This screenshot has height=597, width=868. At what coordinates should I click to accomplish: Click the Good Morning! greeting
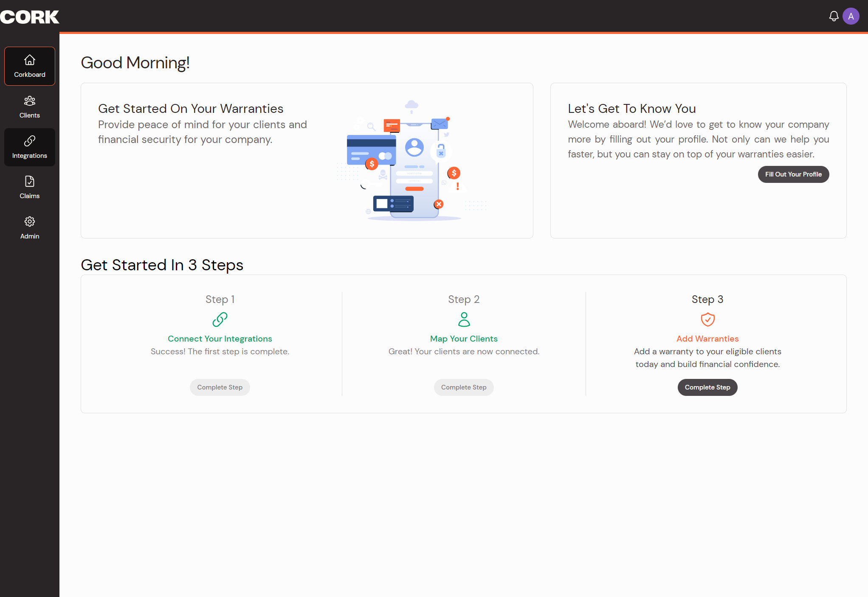[135, 63]
